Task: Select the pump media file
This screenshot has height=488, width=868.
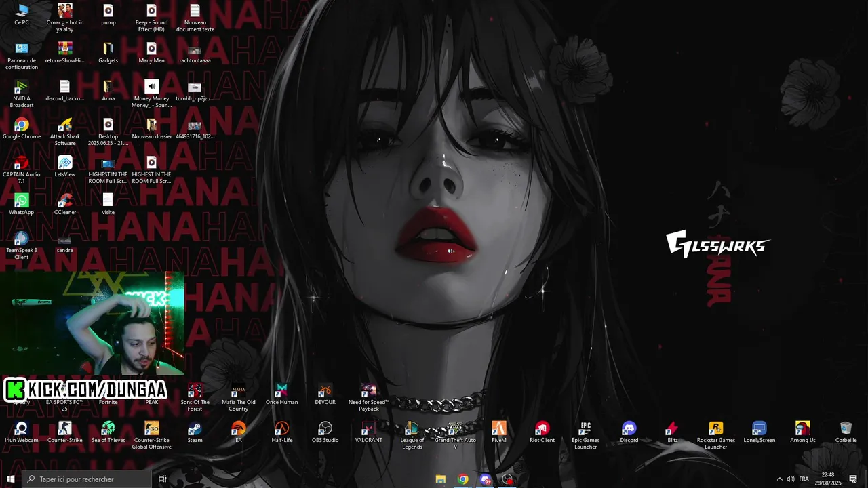Action: click(108, 14)
